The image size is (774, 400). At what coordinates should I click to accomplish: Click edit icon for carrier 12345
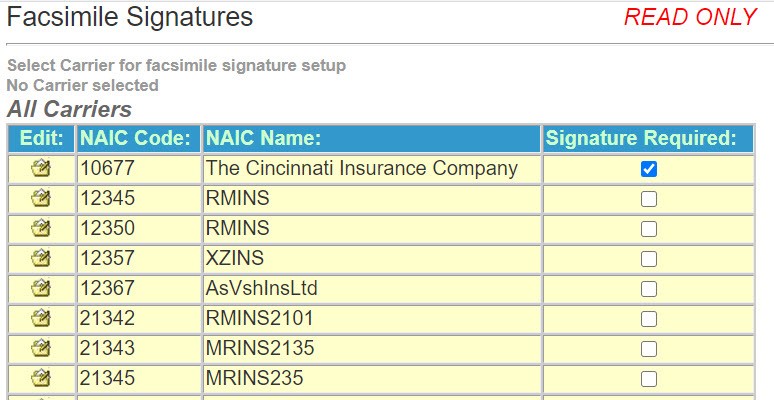41,199
